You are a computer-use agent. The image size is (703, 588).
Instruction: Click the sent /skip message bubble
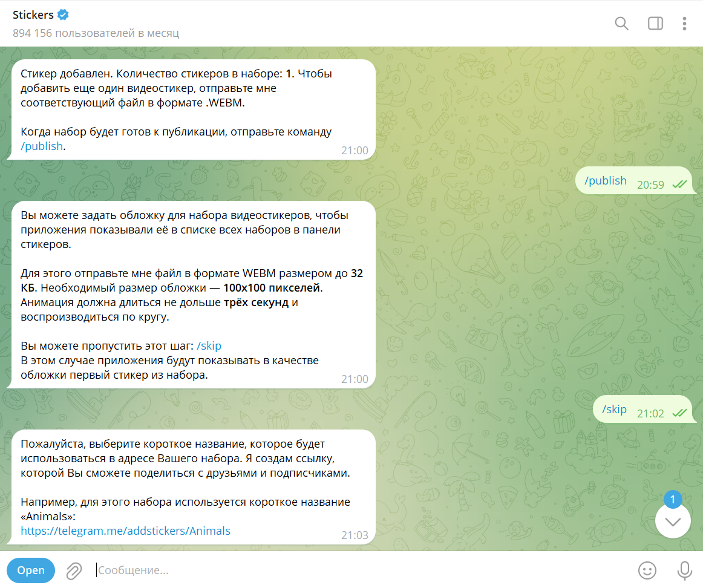coord(643,409)
